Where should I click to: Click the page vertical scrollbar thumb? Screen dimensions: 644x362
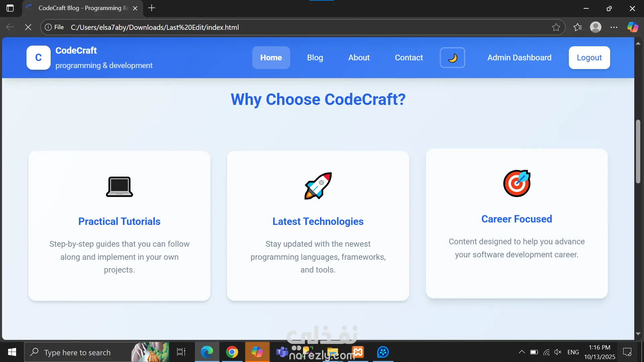point(638,151)
